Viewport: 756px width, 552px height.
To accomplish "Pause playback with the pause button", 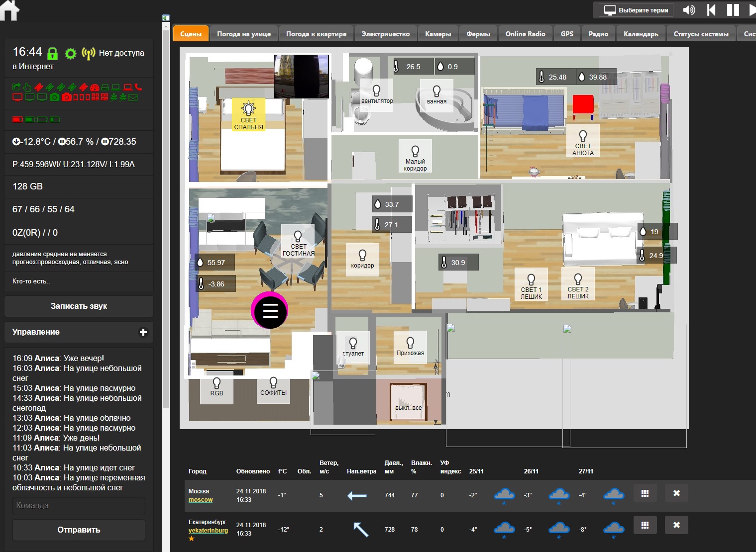I will click(733, 10).
